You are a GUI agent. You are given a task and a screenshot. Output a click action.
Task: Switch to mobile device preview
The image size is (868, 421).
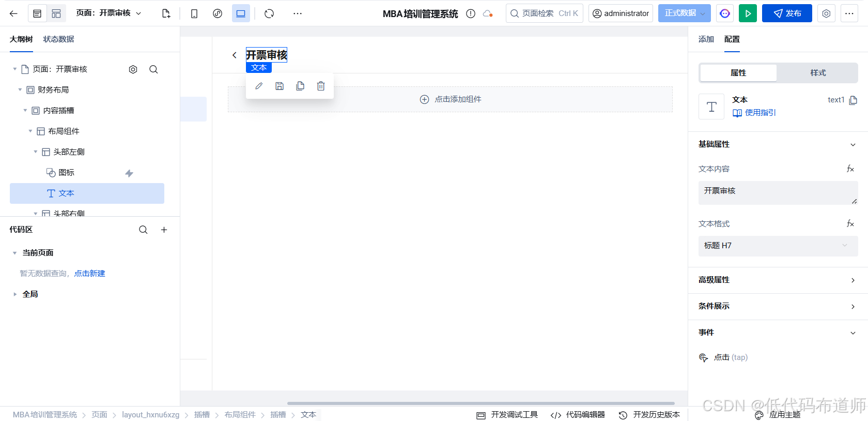[194, 13]
